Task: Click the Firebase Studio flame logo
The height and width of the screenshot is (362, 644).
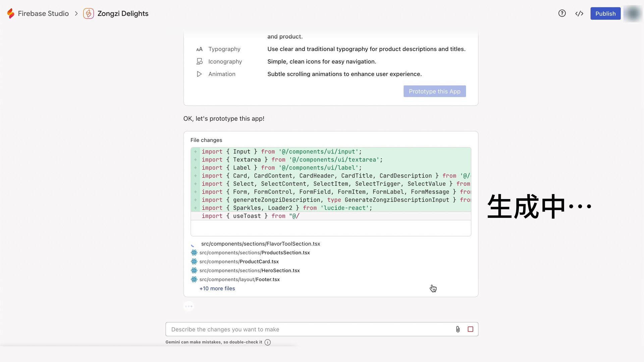Action: tap(11, 13)
